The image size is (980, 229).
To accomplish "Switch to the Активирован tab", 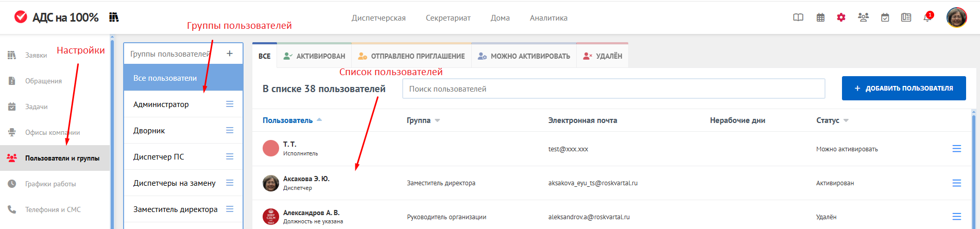I will click(314, 56).
